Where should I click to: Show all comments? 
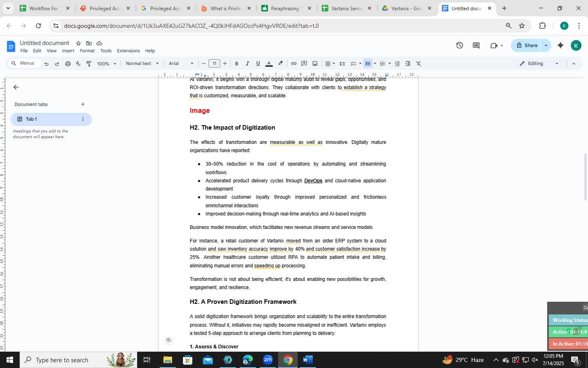(476, 45)
